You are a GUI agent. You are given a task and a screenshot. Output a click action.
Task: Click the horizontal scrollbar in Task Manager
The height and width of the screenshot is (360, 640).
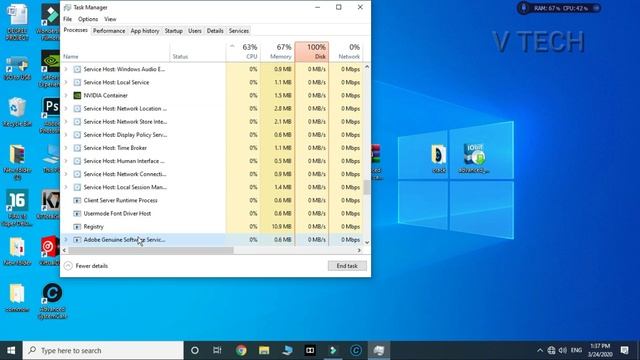(151, 250)
